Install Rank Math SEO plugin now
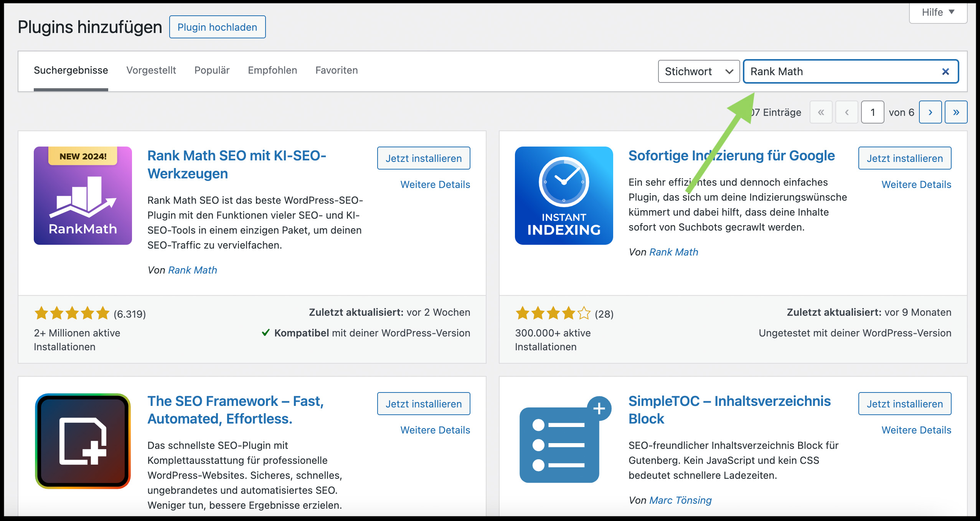This screenshot has width=980, height=521. pos(424,158)
